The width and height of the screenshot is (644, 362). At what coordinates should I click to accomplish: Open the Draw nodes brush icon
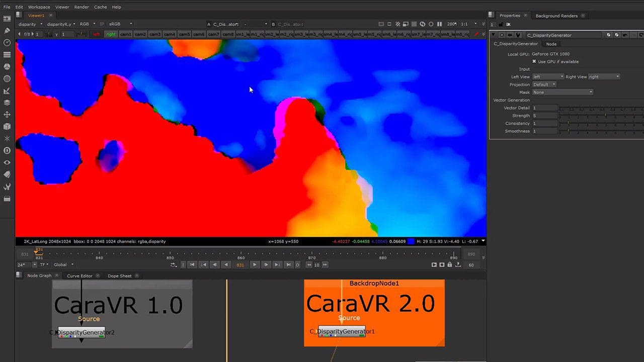click(x=7, y=31)
